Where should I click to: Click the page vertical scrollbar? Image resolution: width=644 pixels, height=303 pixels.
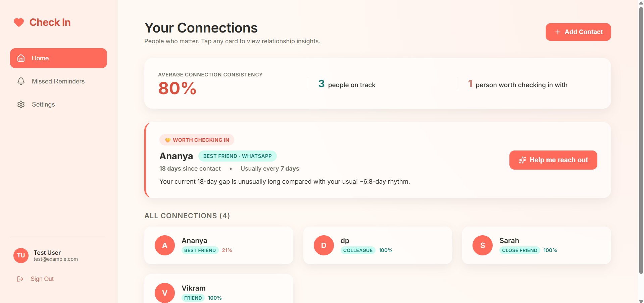tap(641, 141)
